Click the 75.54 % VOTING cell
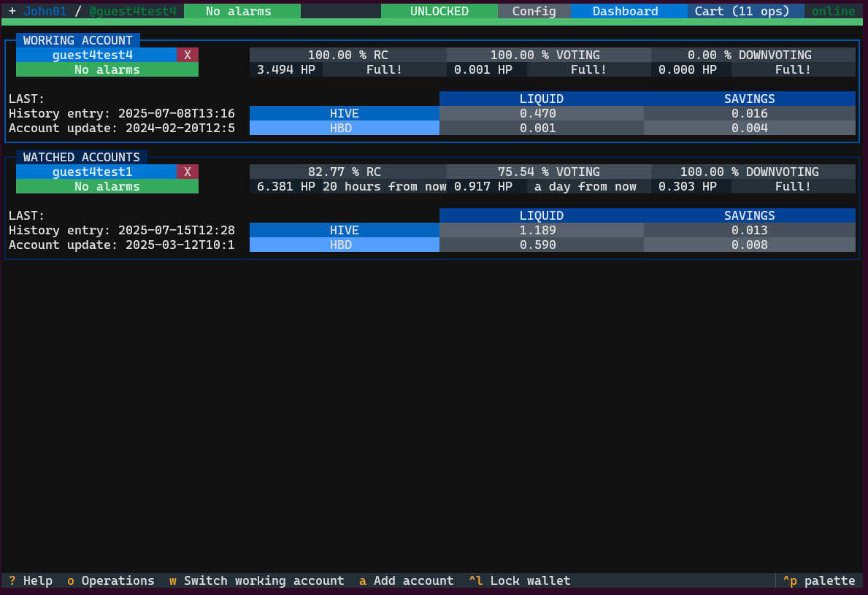Viewport: 868px width, 595px height. pos(548,172)
